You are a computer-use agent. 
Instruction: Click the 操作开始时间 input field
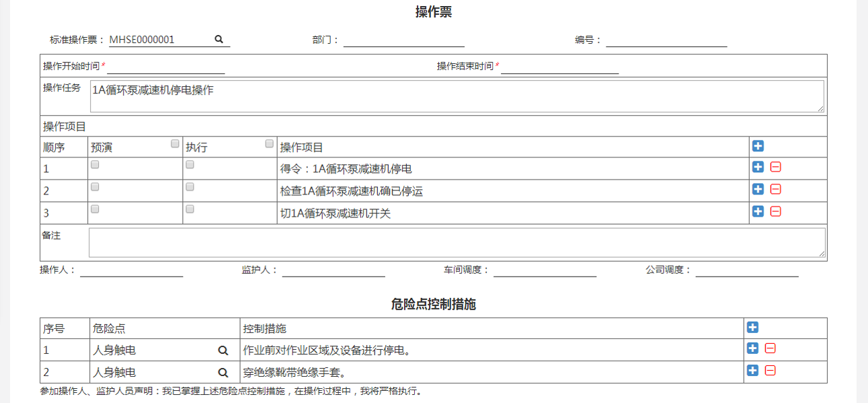pyautogui.click(x=165, y=67)
